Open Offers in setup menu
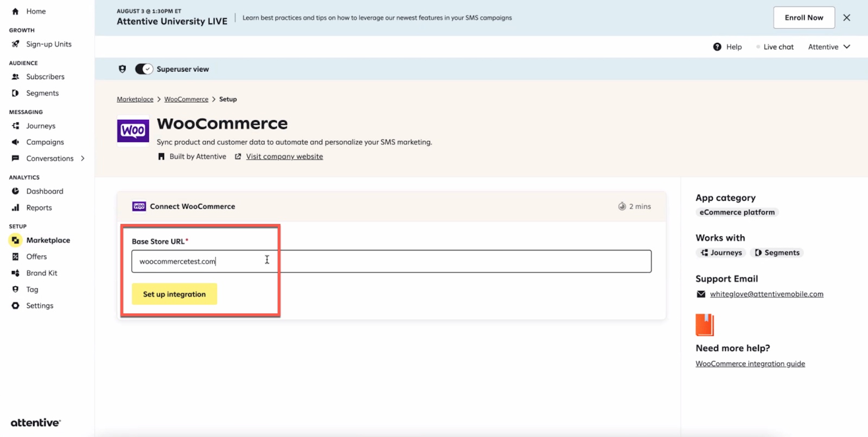868x437 pixels. tap(36, 257)
